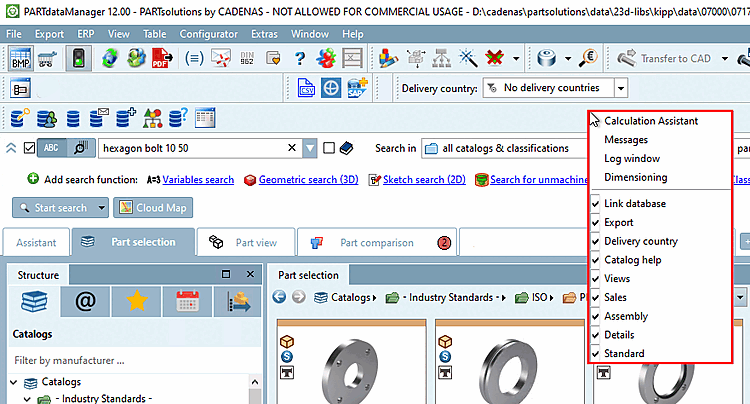Click the BMP table export icon

pyautogui.click(x=21, y=59)
